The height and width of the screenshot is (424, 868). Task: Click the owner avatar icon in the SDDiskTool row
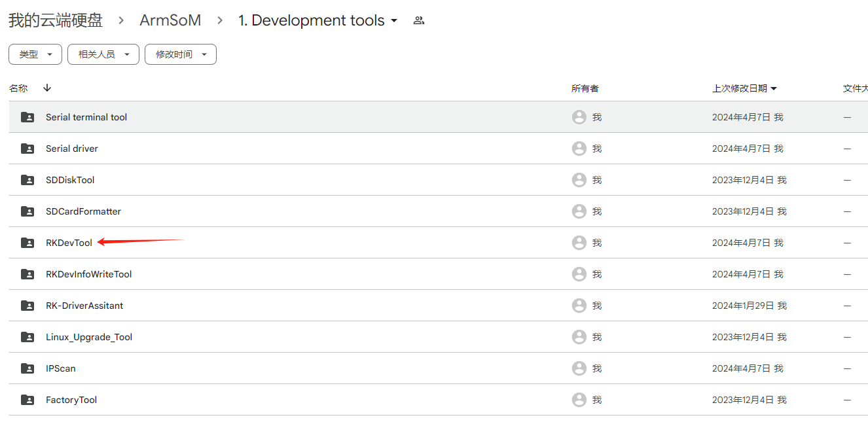pyautogui.click(x=579, y=180)
